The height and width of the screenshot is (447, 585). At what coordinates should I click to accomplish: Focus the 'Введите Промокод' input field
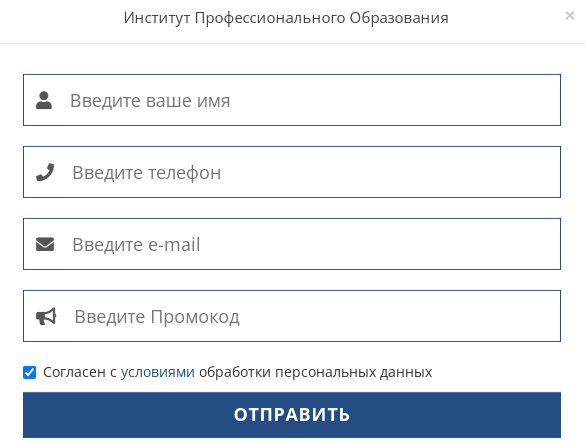(292, 316)
